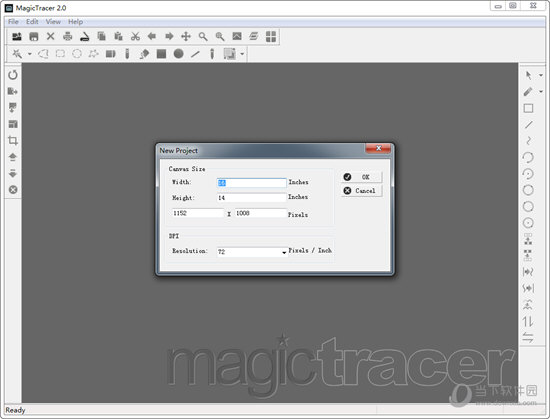Select the squiggle curve tool in right sidebar
The image size is (550, 419).
tap(528, 141)
